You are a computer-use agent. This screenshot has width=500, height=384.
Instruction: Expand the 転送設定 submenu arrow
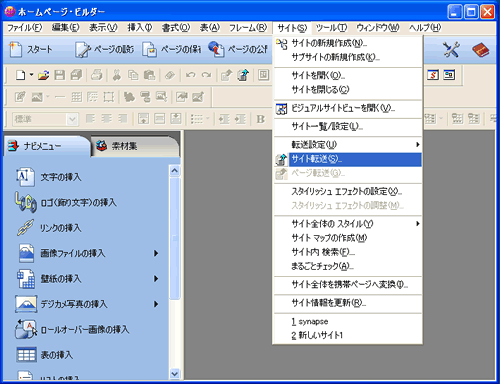(417, 144)
